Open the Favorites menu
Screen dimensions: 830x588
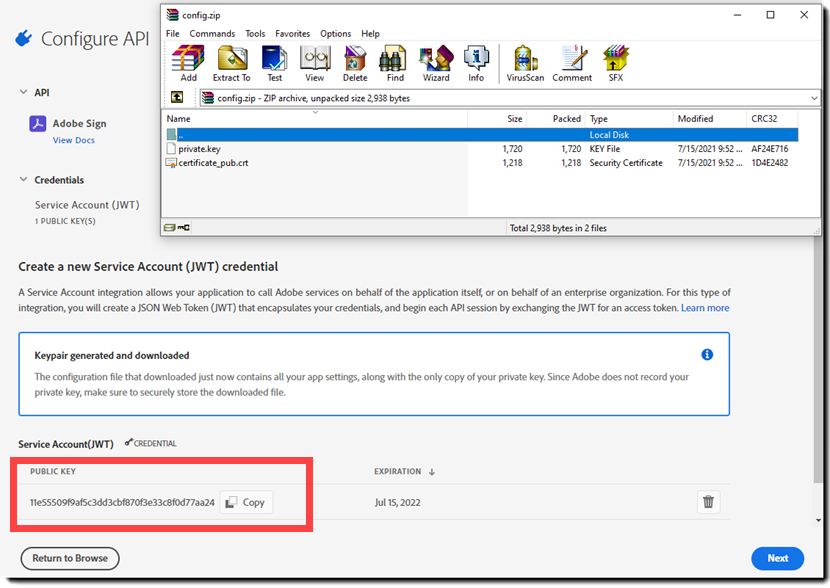[293, 33]
